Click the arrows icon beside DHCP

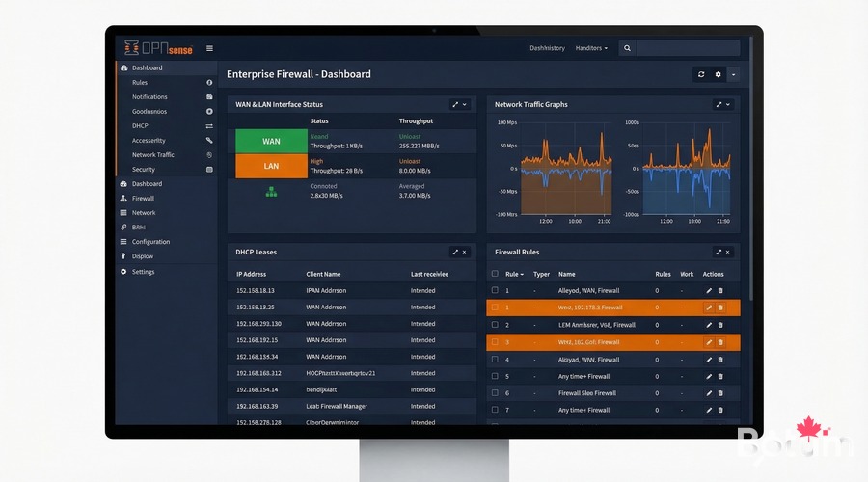209,126
